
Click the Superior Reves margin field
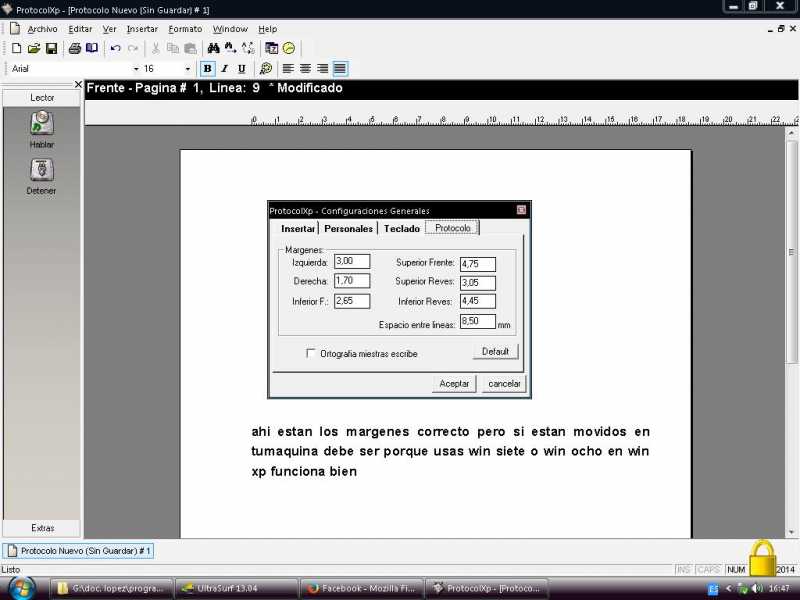click(x=478, y=283)
